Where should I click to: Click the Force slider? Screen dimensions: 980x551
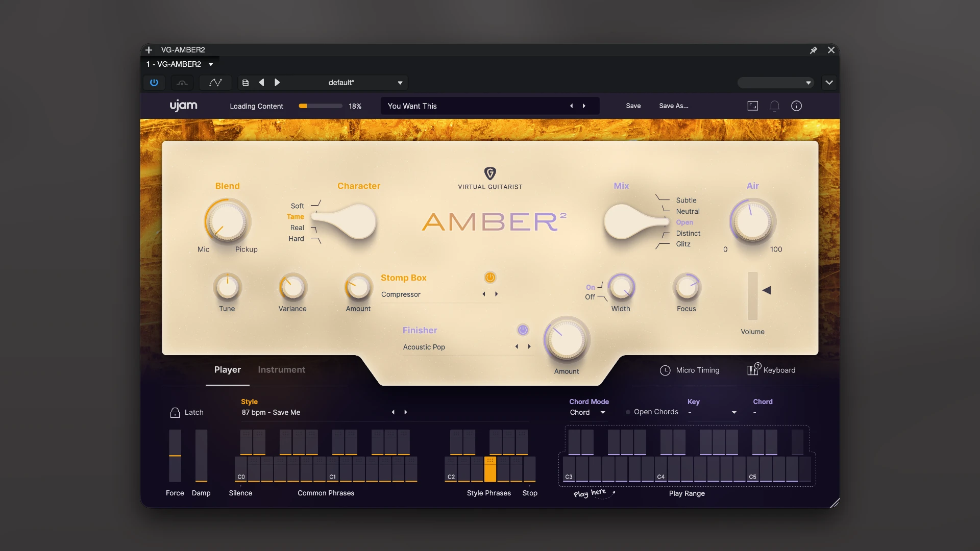pos(175,456)
